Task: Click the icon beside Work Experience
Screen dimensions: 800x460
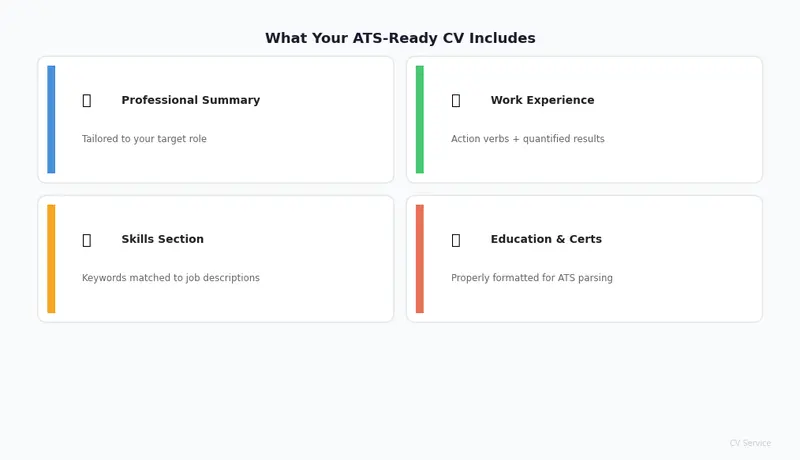Action: [456, 100]
